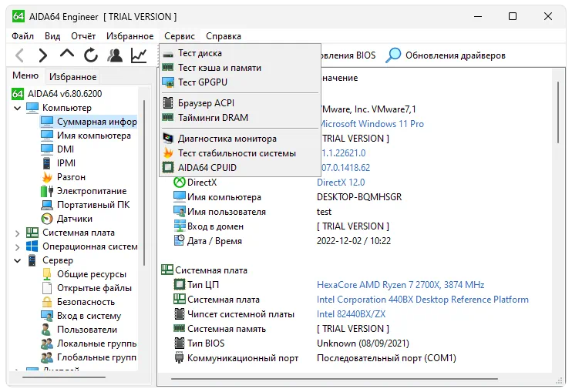The width and height of the screenshot is (572, 392).
Task: Select Суммарная информация tree item
Action: tap(89, 122)
